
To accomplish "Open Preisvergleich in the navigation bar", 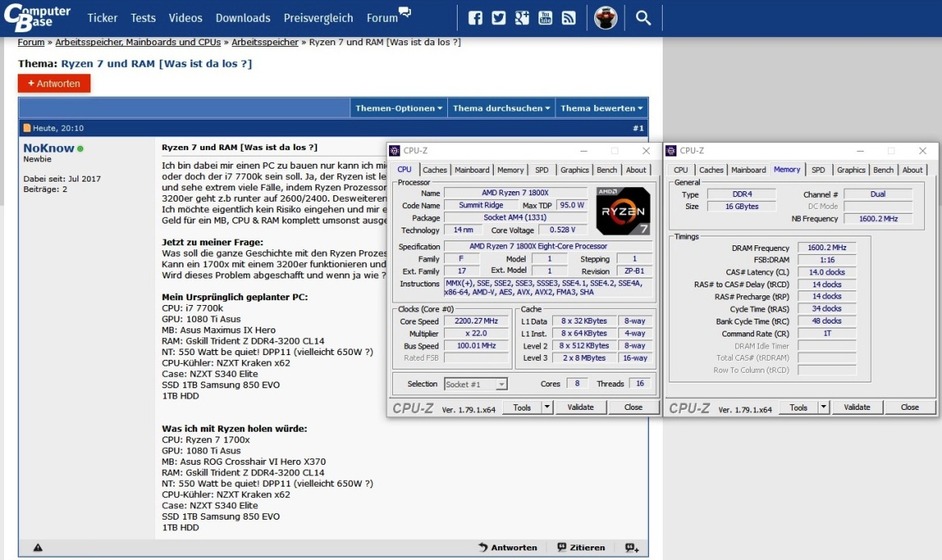I will (x=318, y=18).
